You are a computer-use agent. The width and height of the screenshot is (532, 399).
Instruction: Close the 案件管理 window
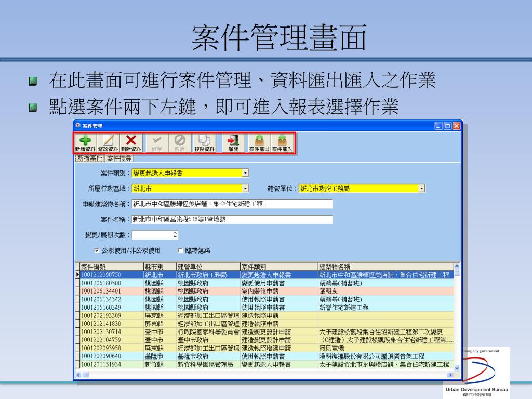[456, 126]
